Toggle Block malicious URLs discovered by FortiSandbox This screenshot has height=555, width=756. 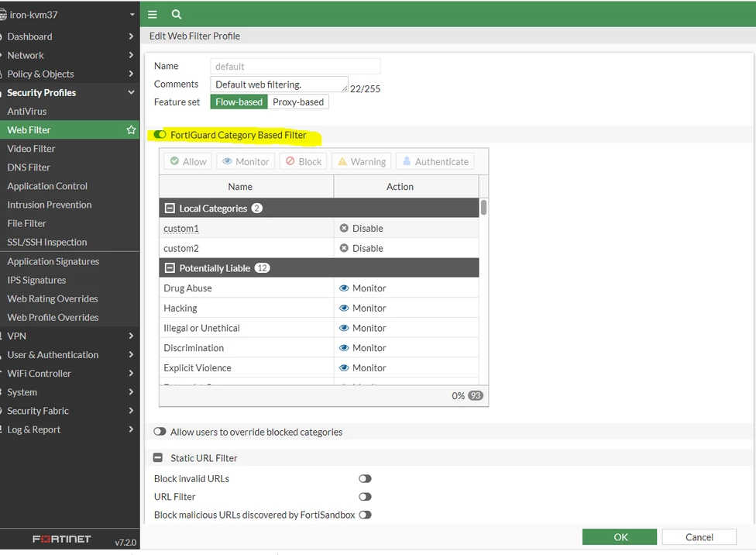[x=365, y=515]
